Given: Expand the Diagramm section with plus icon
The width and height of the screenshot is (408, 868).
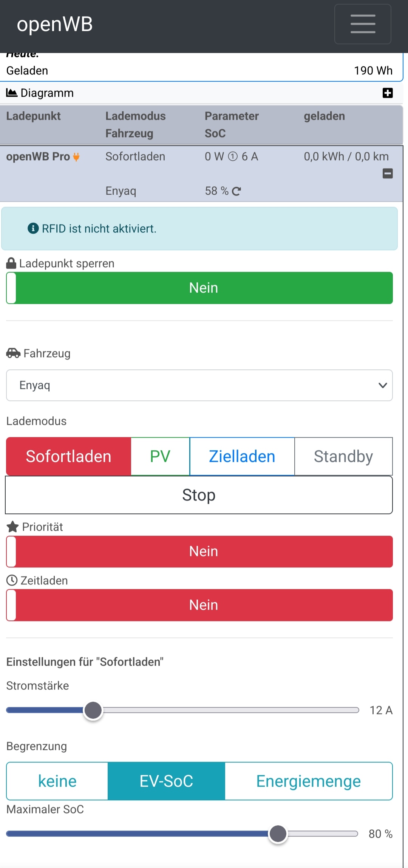Looking at the screenshot, I should coord(388,93).
